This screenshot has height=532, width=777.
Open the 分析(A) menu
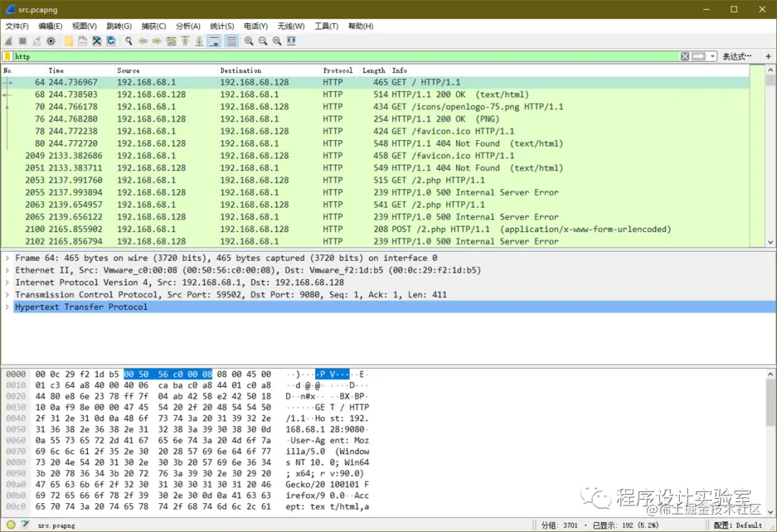188,26
